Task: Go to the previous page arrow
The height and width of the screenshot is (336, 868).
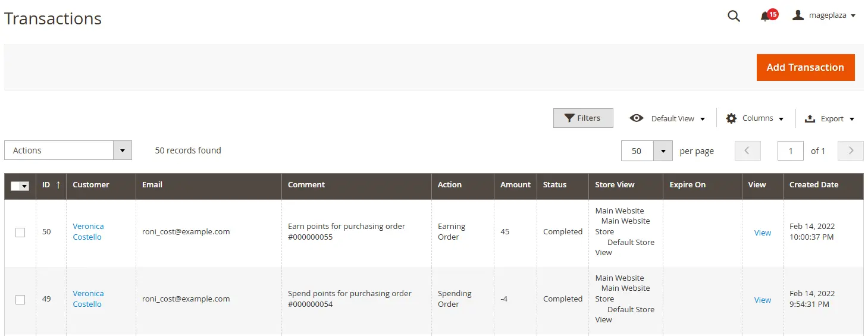Action: (748, 150)
